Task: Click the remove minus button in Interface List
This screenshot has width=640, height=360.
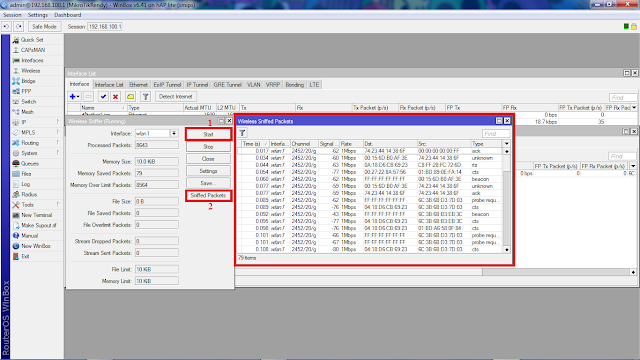Action: click(x=89, y=97)
